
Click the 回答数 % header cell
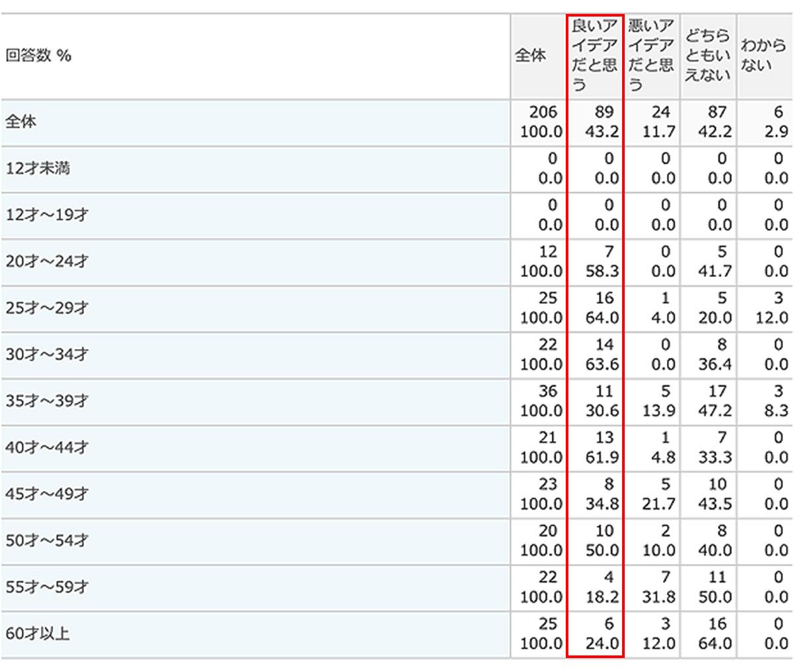[38, 56]
